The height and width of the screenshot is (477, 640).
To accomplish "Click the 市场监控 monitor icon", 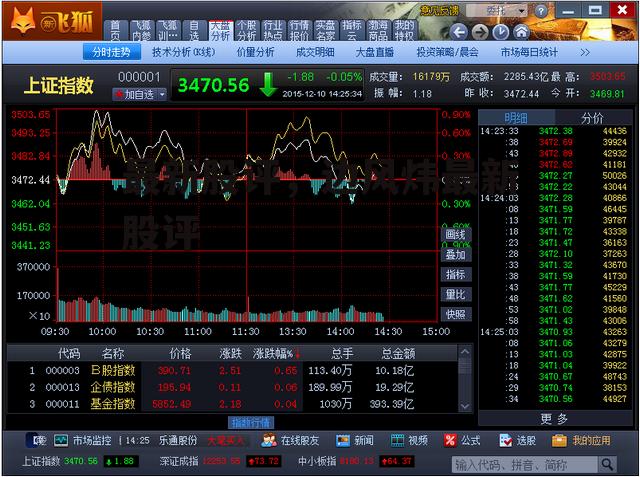I will (x=61, y=440).
